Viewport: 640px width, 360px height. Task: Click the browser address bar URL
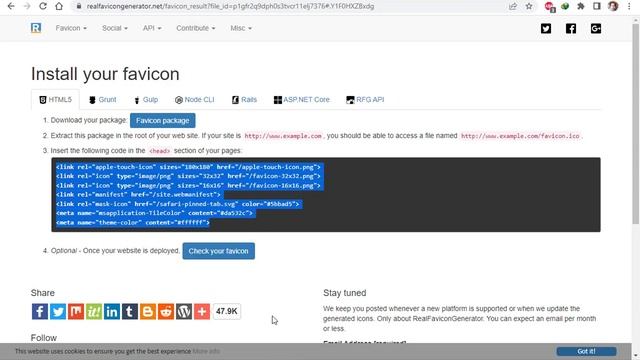coord(230,6)
